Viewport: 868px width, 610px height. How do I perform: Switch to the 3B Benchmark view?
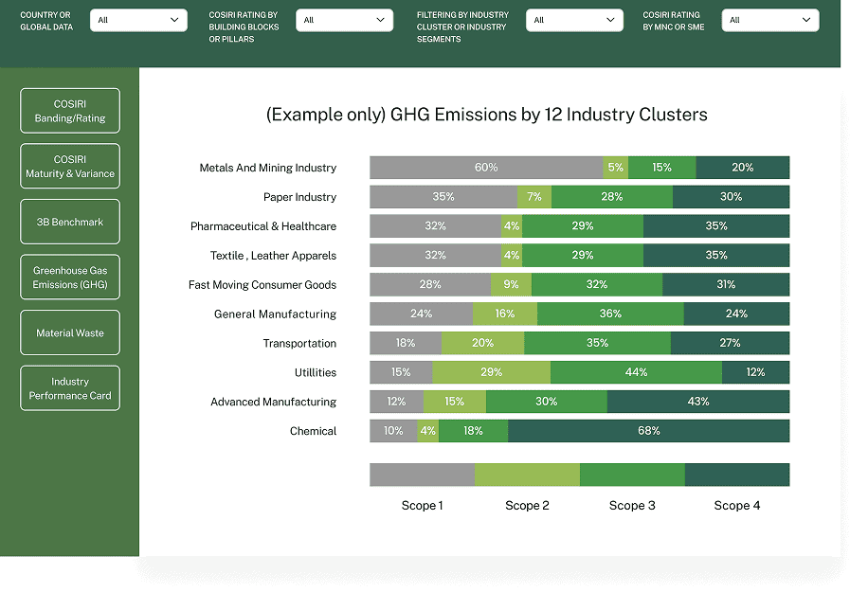pos(70,222)
